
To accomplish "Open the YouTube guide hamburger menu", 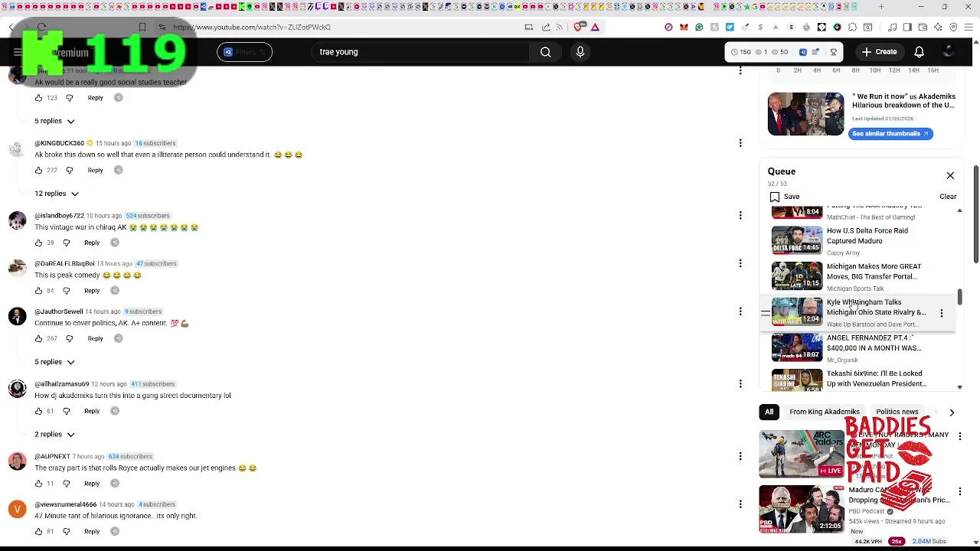I will pyautogui.click(x=18, y=52).
